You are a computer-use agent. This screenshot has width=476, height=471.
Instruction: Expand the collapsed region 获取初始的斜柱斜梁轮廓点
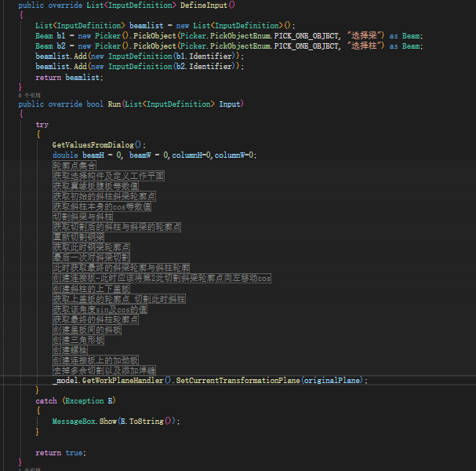click(x=104, y=196)
